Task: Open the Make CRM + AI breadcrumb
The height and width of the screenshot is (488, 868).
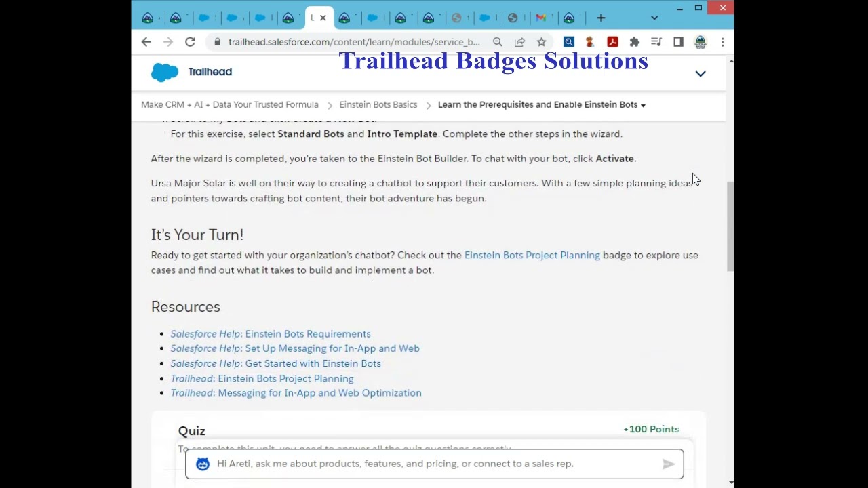Action: (x=230, y=104)
